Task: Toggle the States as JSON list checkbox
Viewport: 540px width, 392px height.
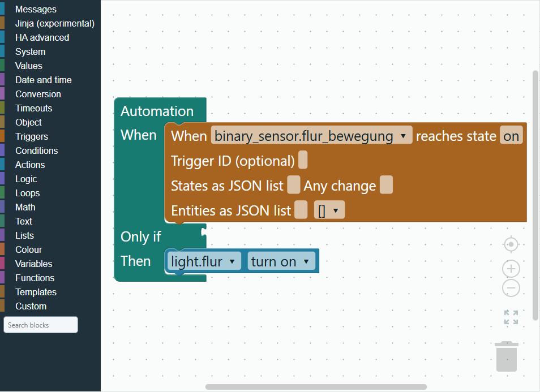Action: tap(293, 185)
